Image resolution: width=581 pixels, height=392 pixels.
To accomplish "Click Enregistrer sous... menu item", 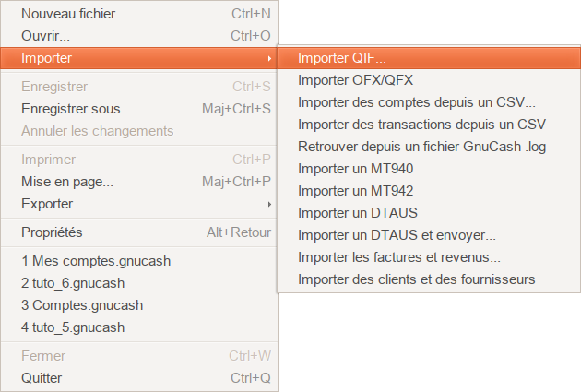I will click(76, 109).
